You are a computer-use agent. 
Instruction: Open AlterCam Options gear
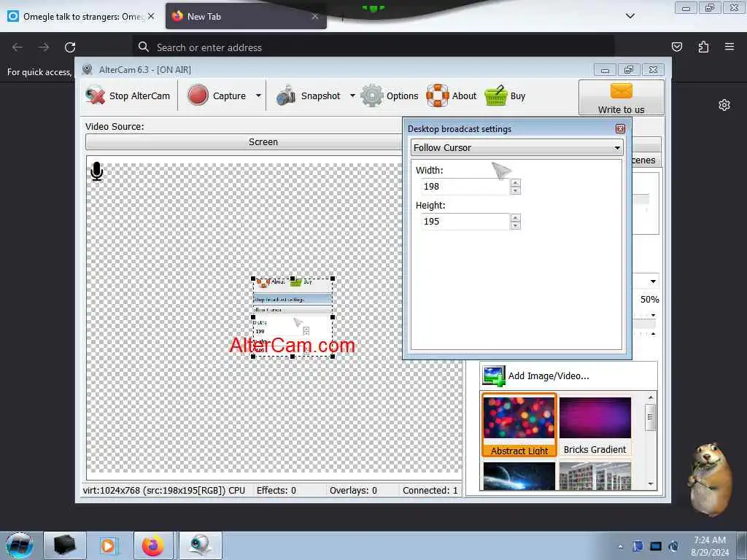[390, 96]
